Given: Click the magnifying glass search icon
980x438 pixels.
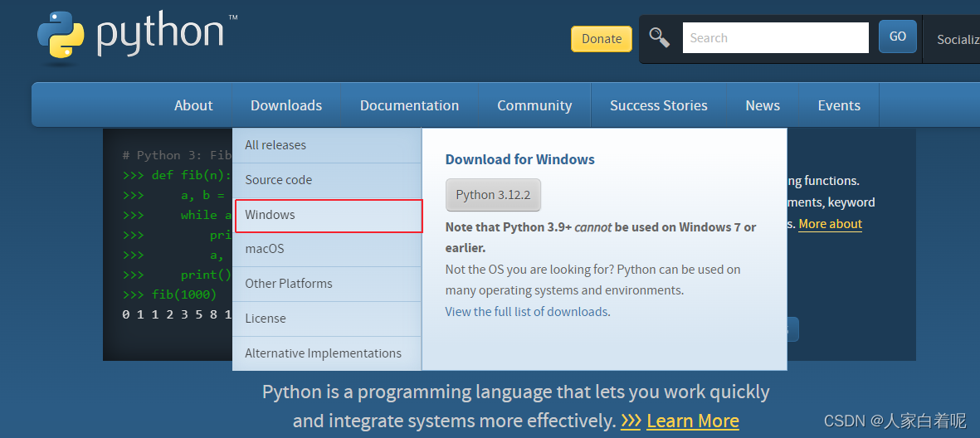Looking at the screenshot, I should click(x=660, y=38).
